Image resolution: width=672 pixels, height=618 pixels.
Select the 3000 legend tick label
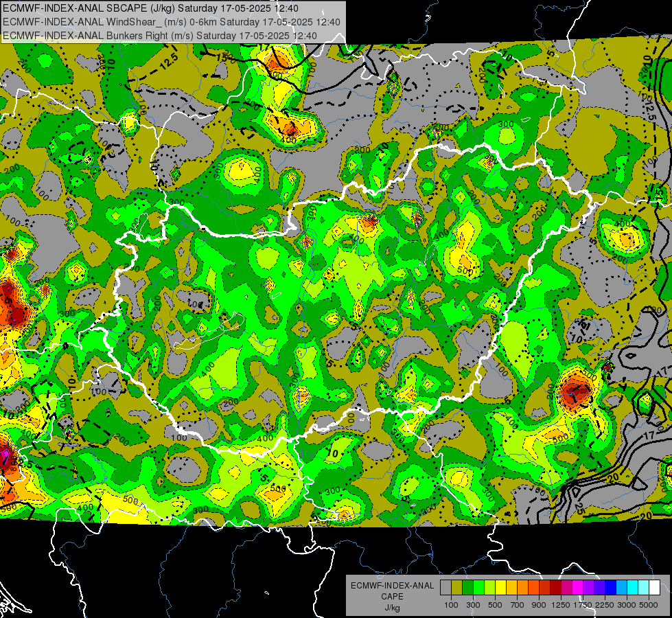tap(627, 605)
